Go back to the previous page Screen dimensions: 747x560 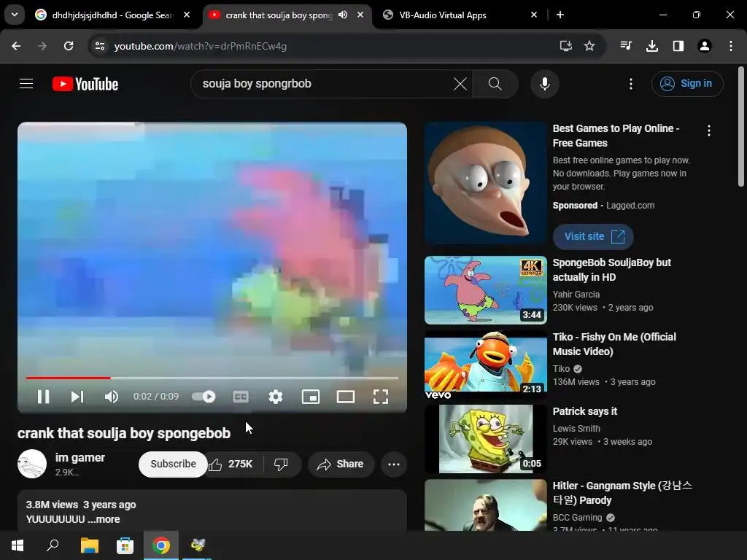(16, 46)
